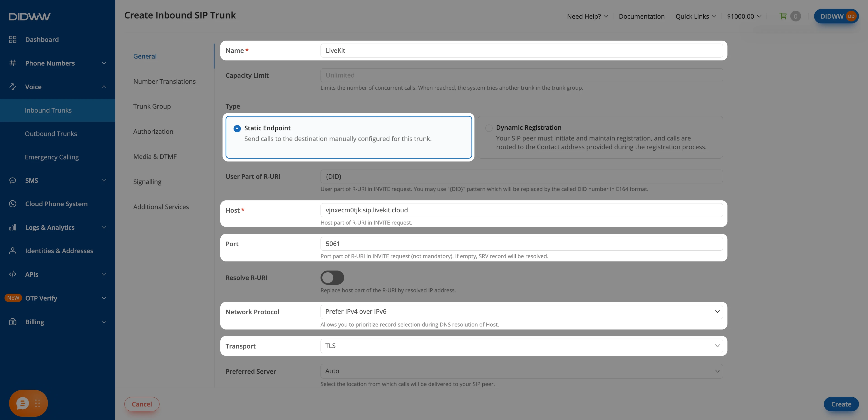Viewport: 868px width, 420px height.
Task: Select the Dynamic Registration radio option
Action: pos(488,128)
